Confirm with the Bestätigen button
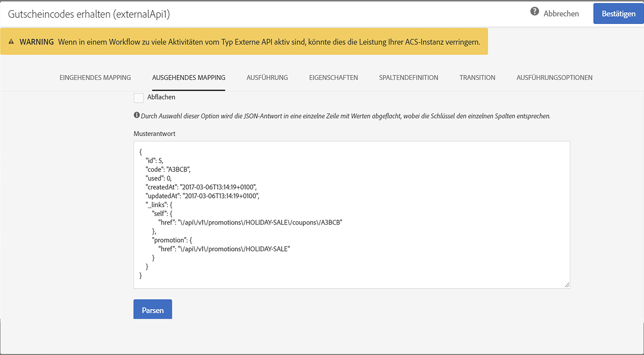The width and height of the screenshot is (644, 355). click(618, 14)
